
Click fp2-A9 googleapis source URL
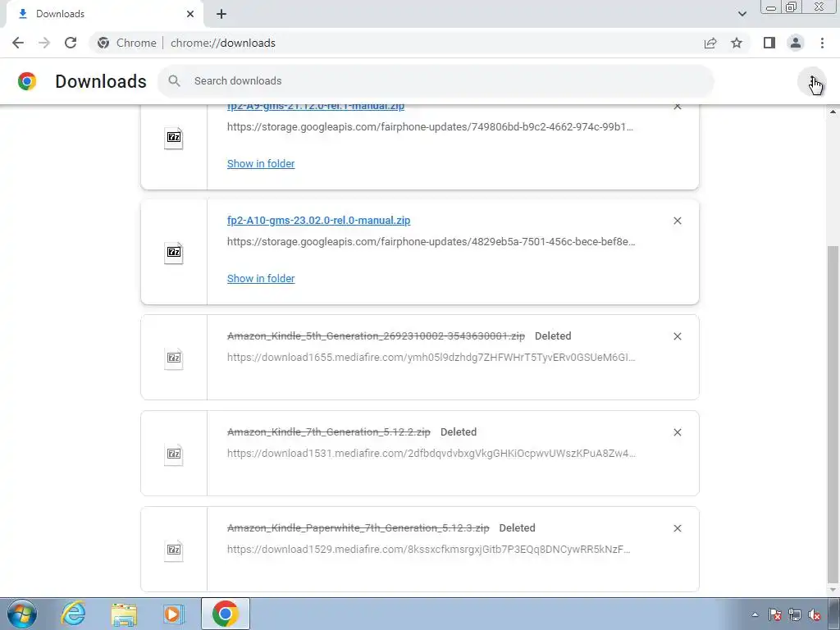(430, 127)
